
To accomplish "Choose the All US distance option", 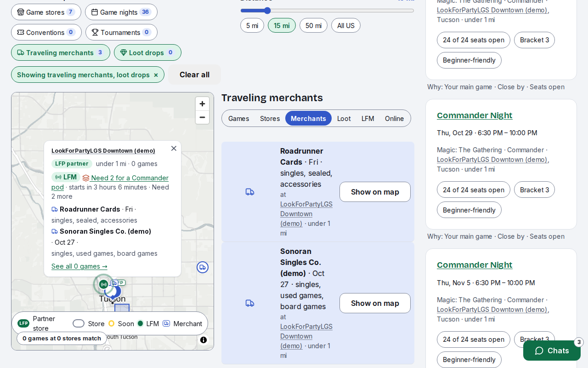I will click(346, 25).
